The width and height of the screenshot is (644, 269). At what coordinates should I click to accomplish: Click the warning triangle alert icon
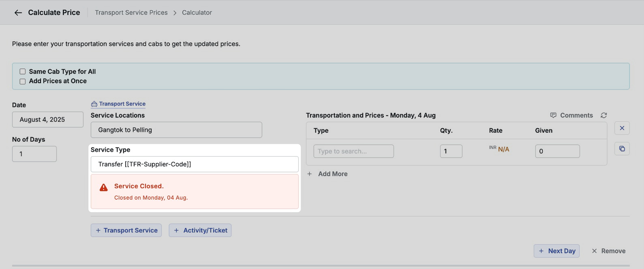pos(104,188)
